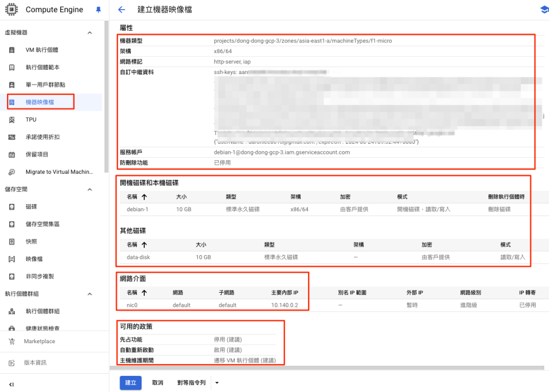Open 快照 in the sidebar
Image resolution: width=549 pixels, height=392 pixels.
click(x=31, y=242)
